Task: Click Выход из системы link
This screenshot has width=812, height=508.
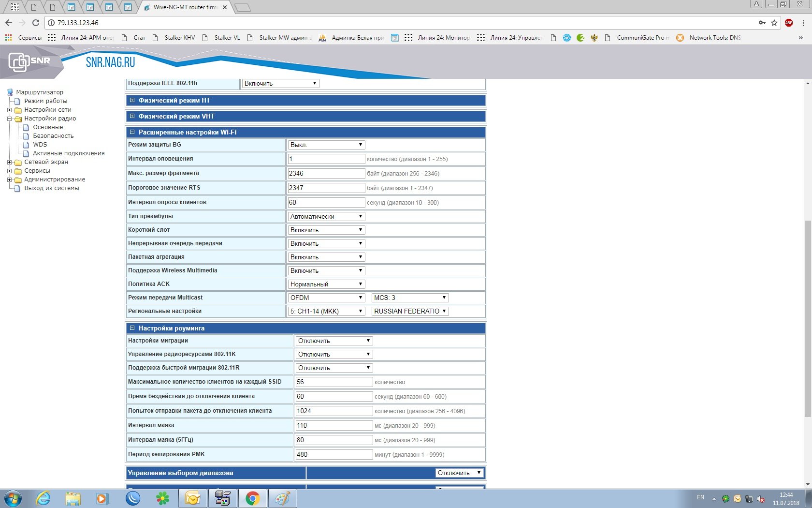Action: point(52,188)
